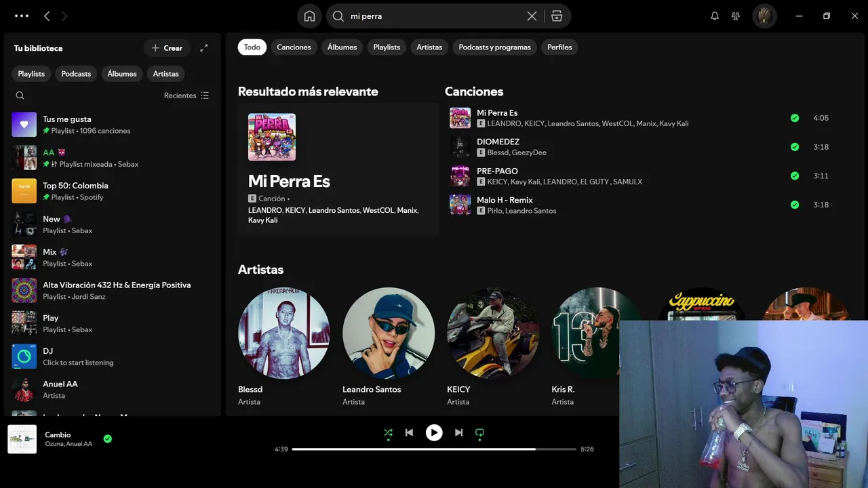868x488 pixels.
Task: Open Leandro Santos artist card
Action: pos(389,347)
